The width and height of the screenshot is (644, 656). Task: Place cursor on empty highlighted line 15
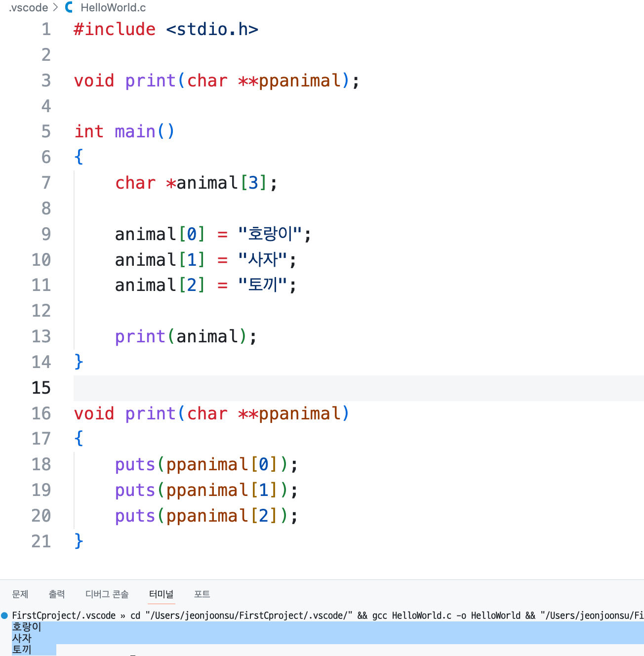(359, 388)
